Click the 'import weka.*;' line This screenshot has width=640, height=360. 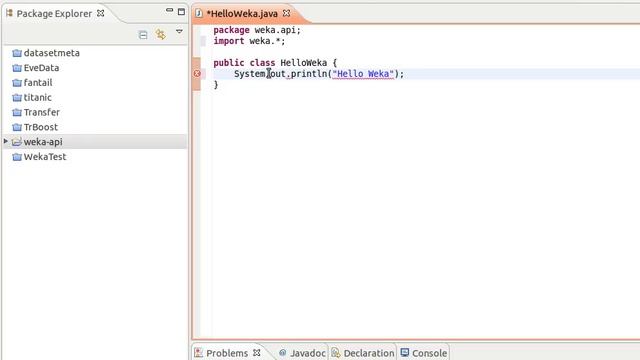point(249,41)
